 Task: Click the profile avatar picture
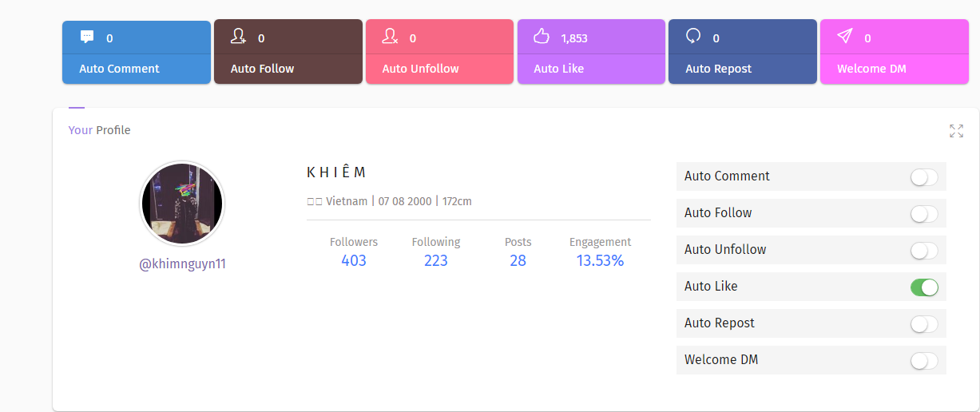click(x=182, y=204)
